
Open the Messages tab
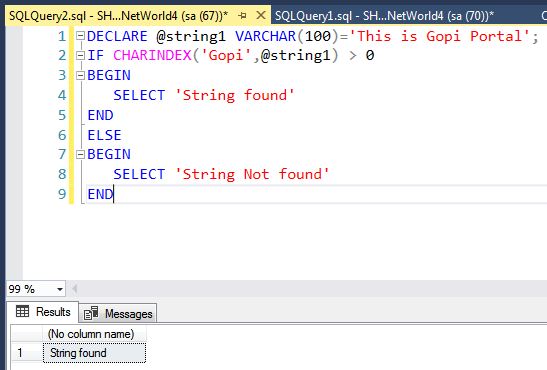[118, 313]
